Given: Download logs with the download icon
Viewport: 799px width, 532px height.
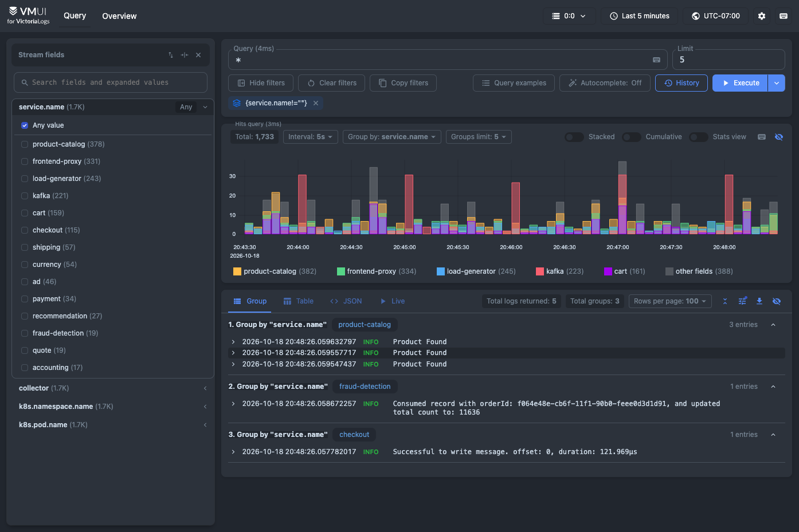Looking at the screenshot, I should point(759,301).
